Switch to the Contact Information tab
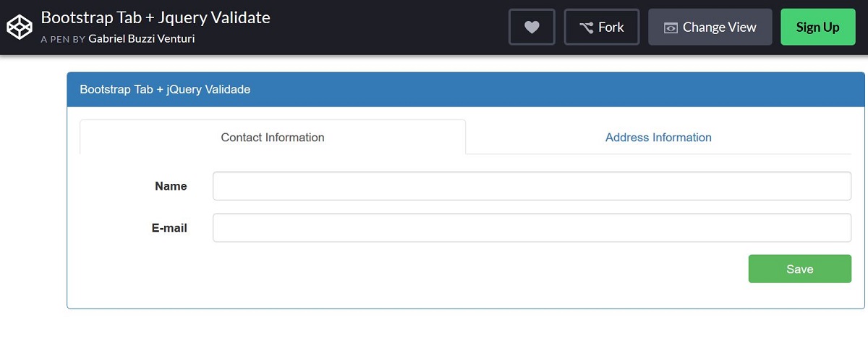 click(x=273, y=137)
